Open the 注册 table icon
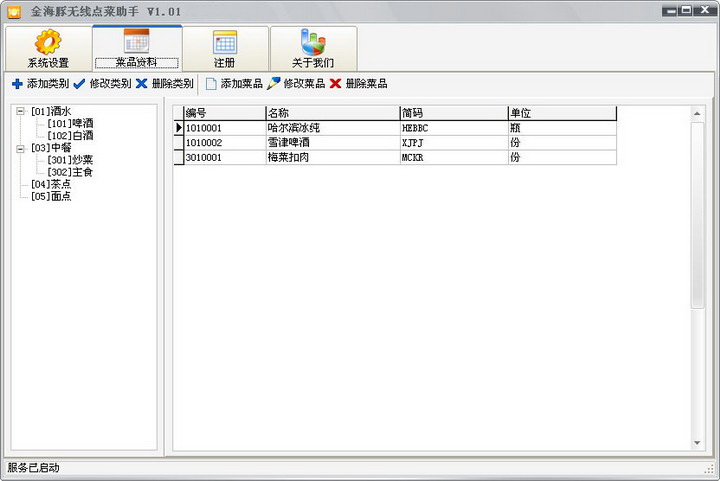This screenshot has height=481, width=720. [225, 42]
